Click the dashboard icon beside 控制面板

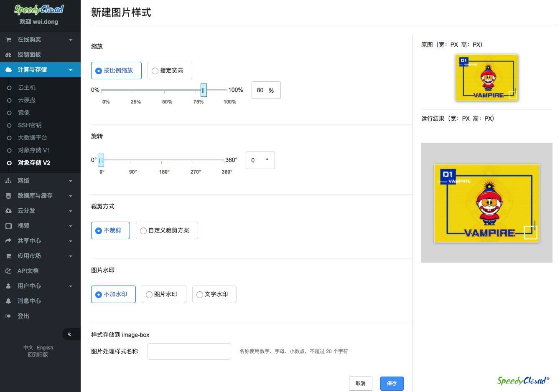[8, 55]
